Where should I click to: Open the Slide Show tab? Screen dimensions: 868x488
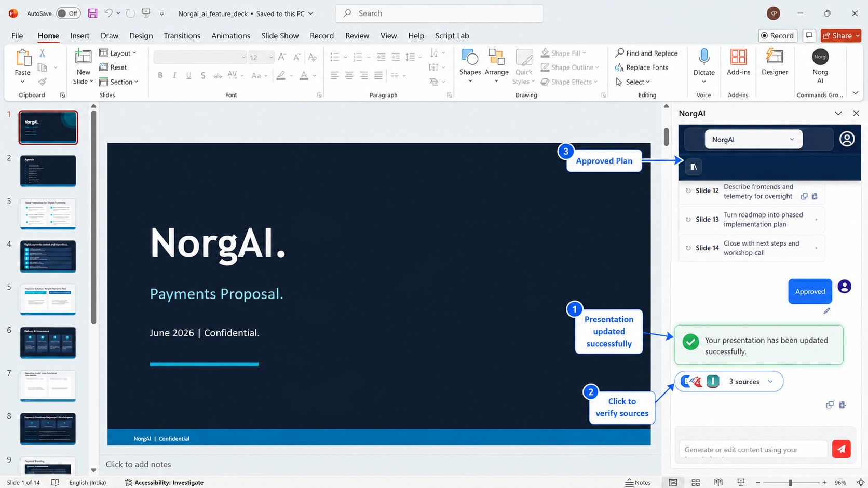tap(280, 36)
